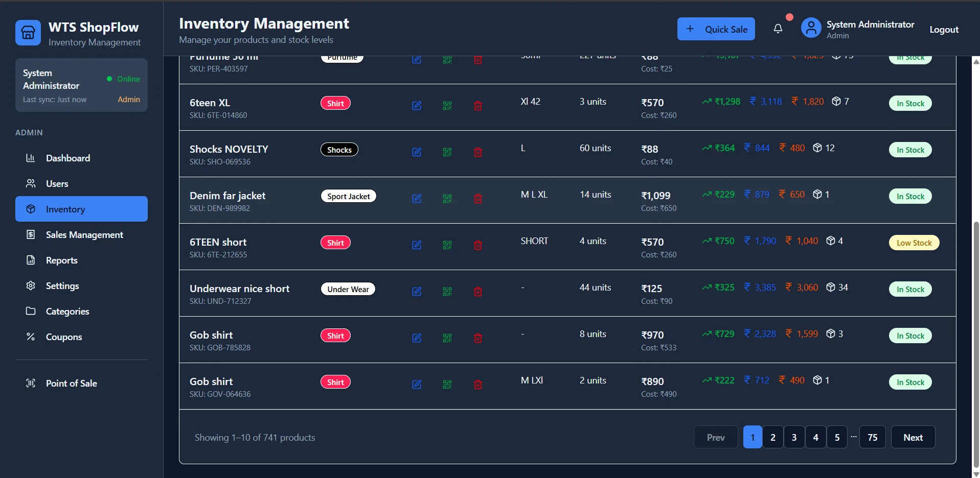The height and width of the screenshot is (478, 980).
Task: Open Sales Management page
Action: pyautogui.click(x=81, y=234)
